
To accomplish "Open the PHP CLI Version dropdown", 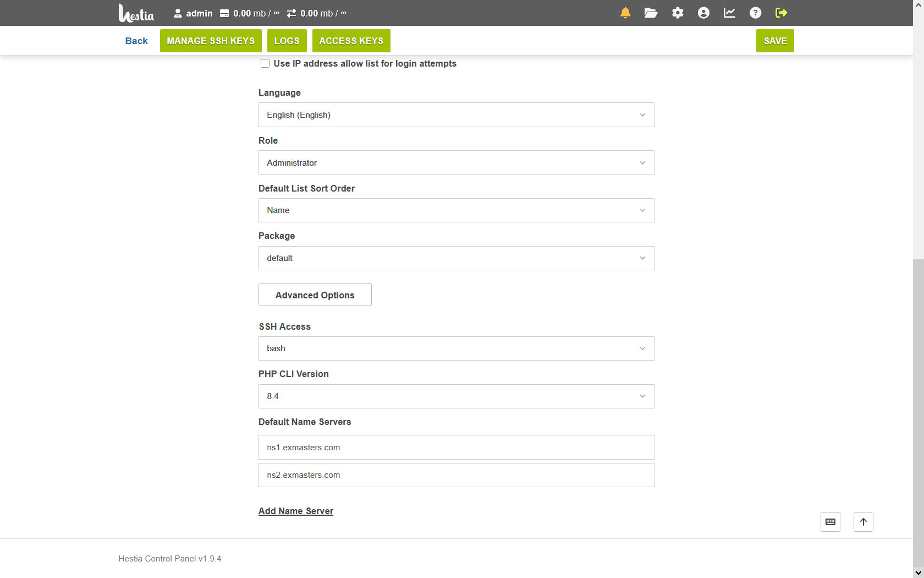I will (456, 396).
